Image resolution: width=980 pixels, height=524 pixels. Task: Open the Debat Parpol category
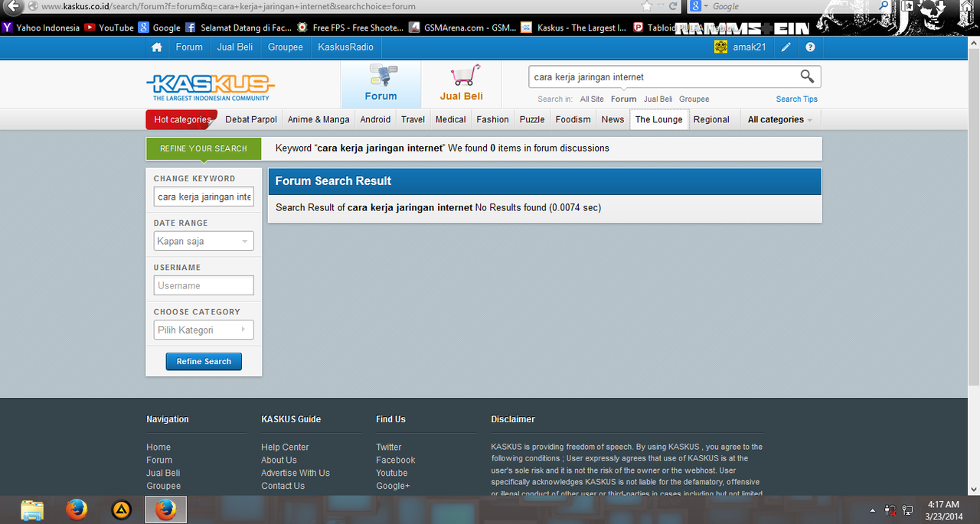tap(251, 119)
